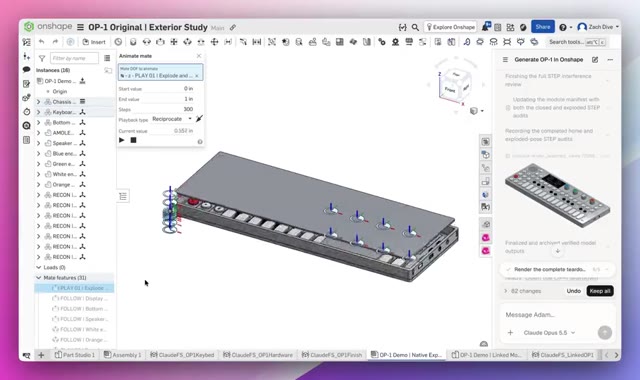Collapse the Mate features section
Image resolution: width=640 pixels, height=380 pixels.
tap(39, 278)
